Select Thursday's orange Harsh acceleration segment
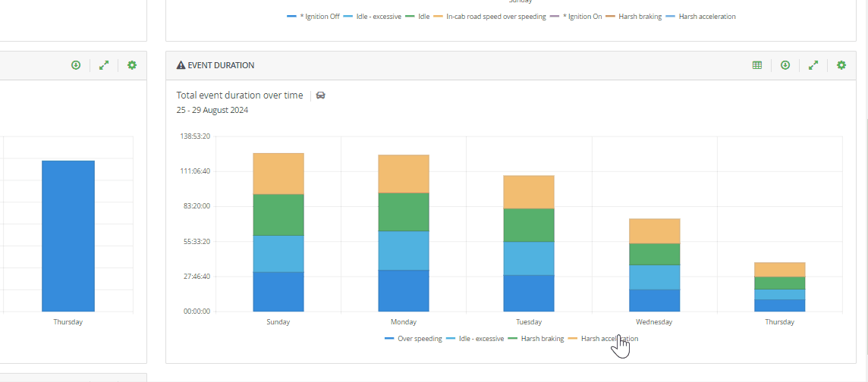The height and width of the screenshot is (382, 868). (x=779, y=270)
